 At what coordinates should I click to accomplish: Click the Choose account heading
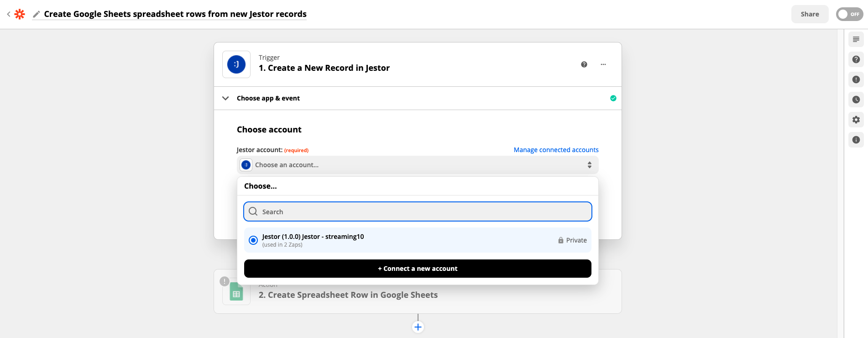click(x=269, y=130)
